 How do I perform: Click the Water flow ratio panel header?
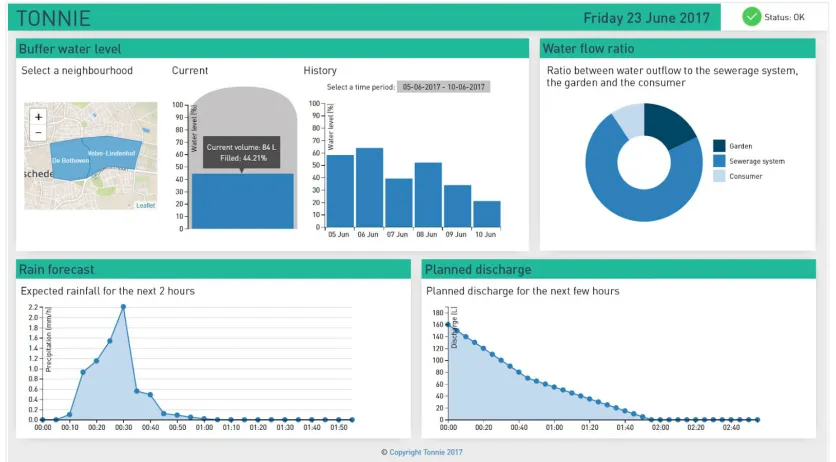pos(677,48)
